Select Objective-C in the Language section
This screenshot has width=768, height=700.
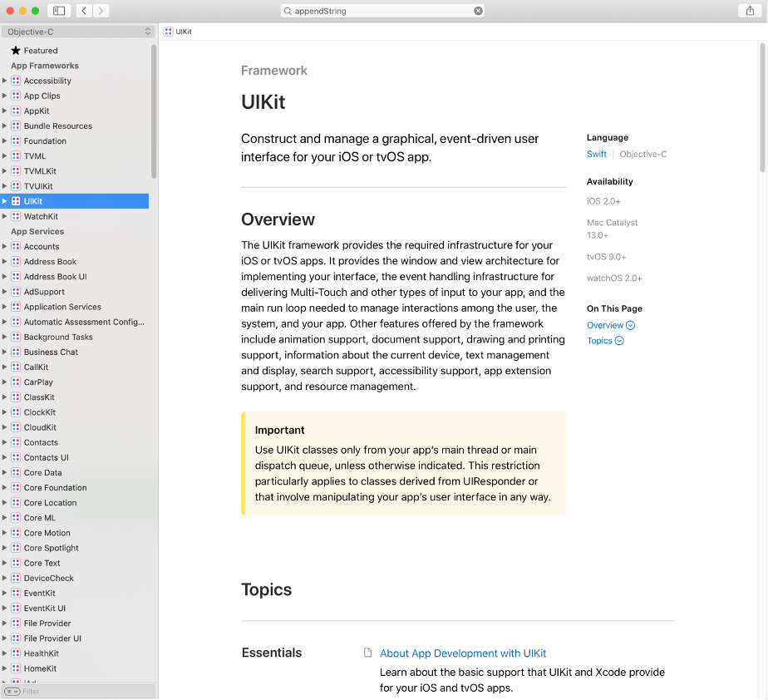pos(643,154)
